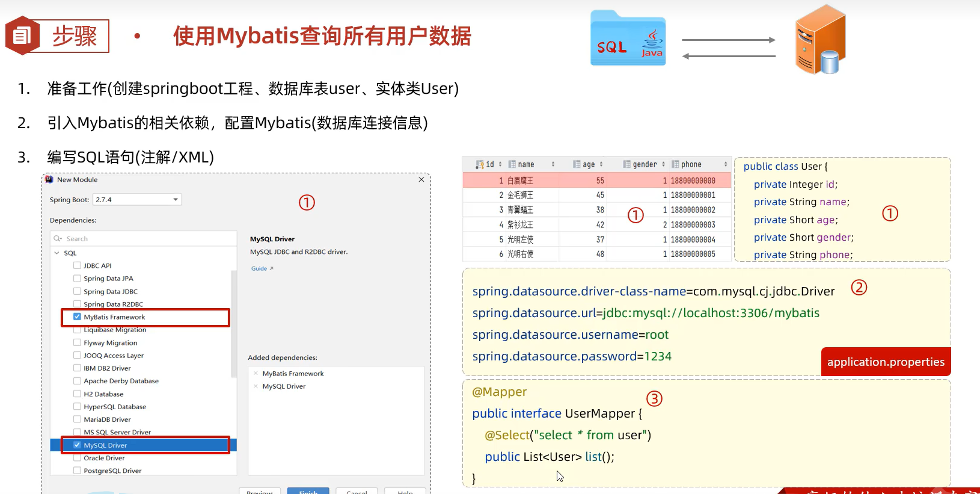The width and height of the screenshot is (980, 494).
Task: Toggle sort arrows on id column
Action: [x=500, y=164]
